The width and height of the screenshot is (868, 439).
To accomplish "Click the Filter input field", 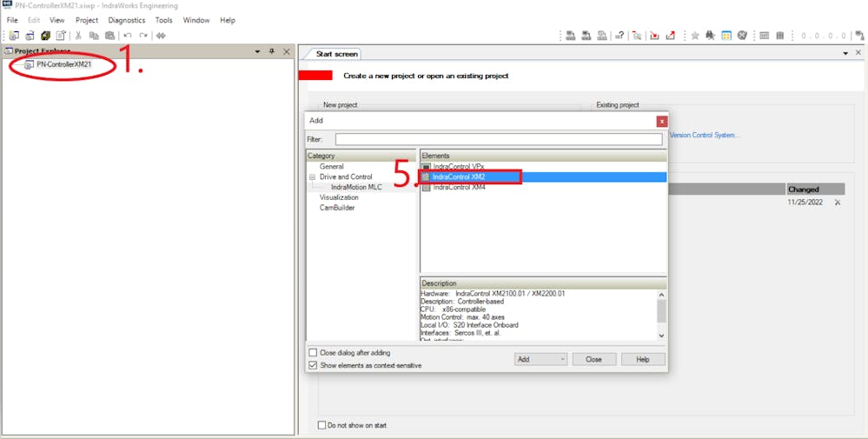I will pyautogui.click(x=499, y=139).
